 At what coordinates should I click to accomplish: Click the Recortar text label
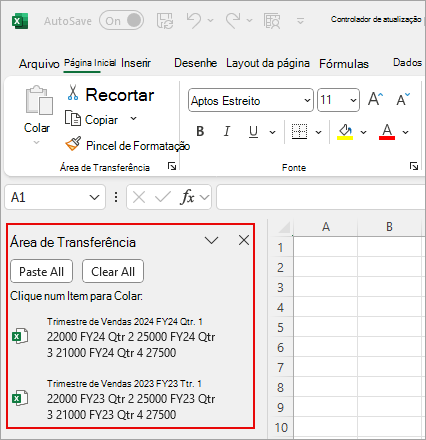tap(120, 95)
